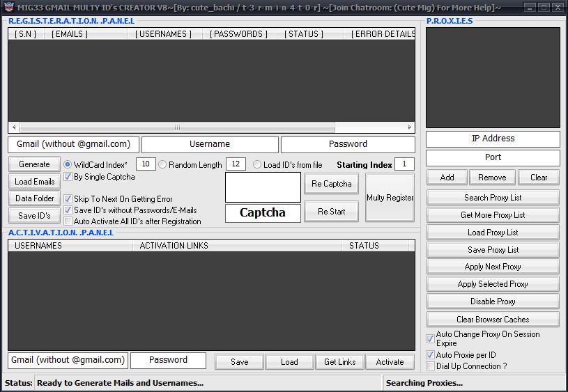Click the Searching Proxies... status text

coord(424,383)
